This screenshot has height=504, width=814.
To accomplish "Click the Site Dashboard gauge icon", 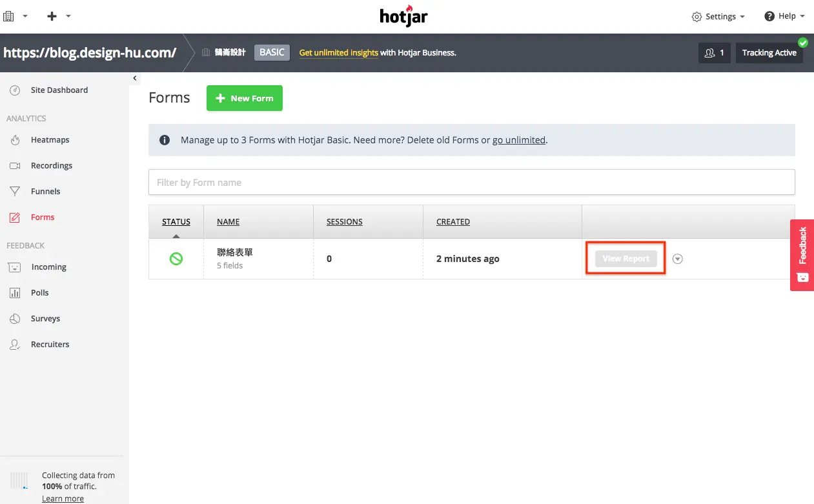I will (15, 90).
